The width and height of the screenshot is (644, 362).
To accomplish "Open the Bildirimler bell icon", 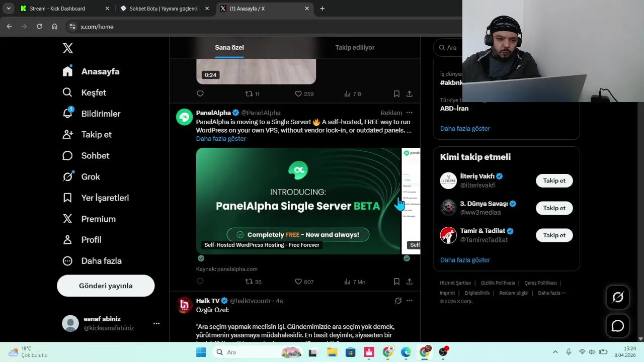I will tap(67, 113).
